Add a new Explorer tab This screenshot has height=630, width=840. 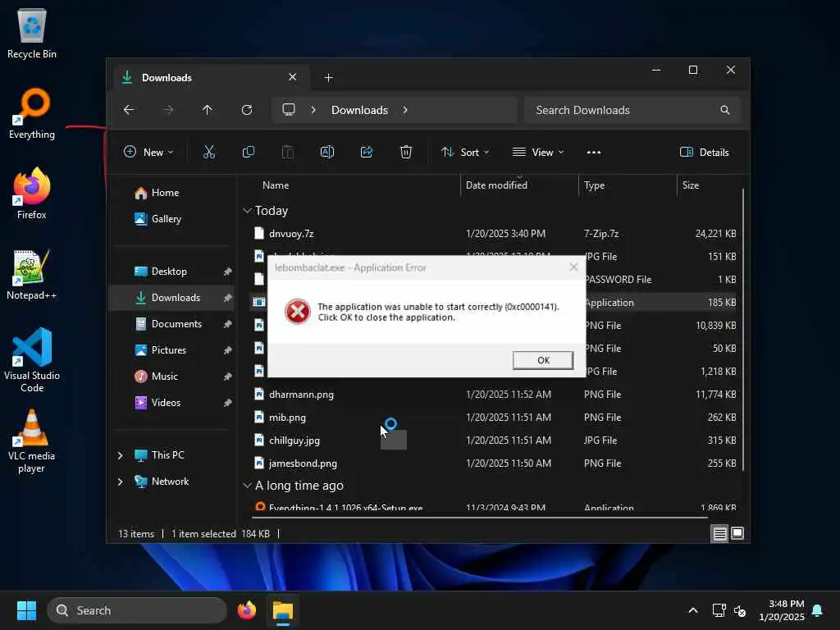[x=328, y=78]
